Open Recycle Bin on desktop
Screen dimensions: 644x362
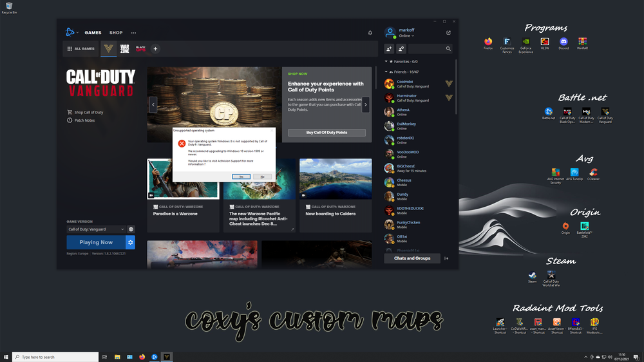(9, 8)
